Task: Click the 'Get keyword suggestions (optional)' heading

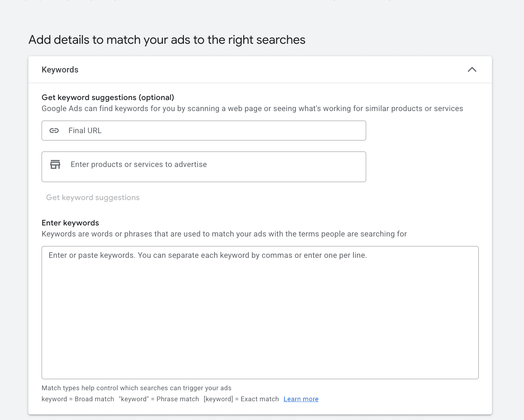Action: 108,97
